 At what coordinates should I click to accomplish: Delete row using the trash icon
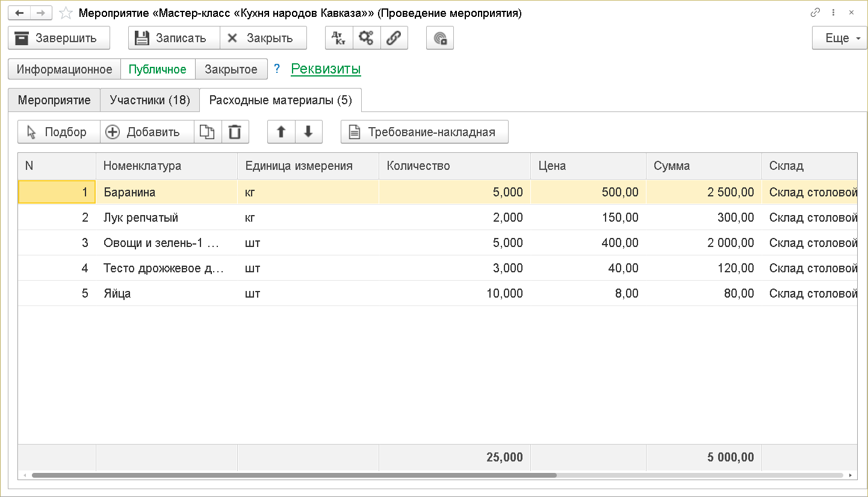point(235,132)
